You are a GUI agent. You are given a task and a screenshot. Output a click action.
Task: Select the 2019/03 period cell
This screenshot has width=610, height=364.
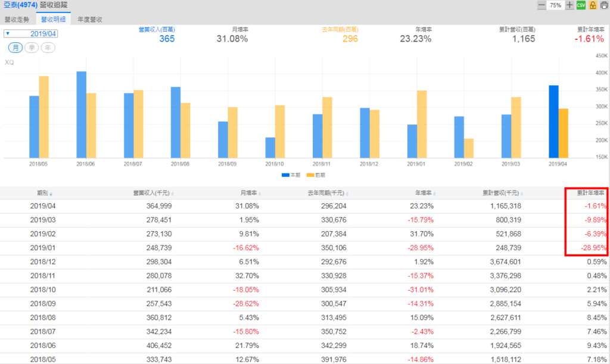coord(43,220)
